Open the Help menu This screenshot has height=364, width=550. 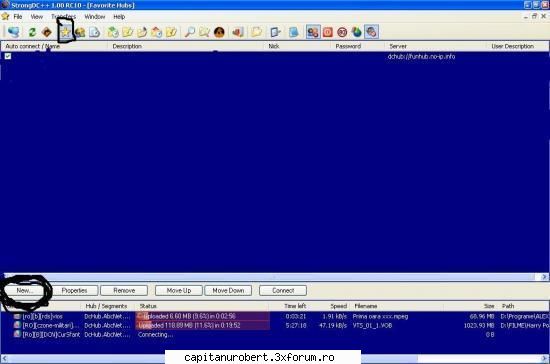[119, 16]
